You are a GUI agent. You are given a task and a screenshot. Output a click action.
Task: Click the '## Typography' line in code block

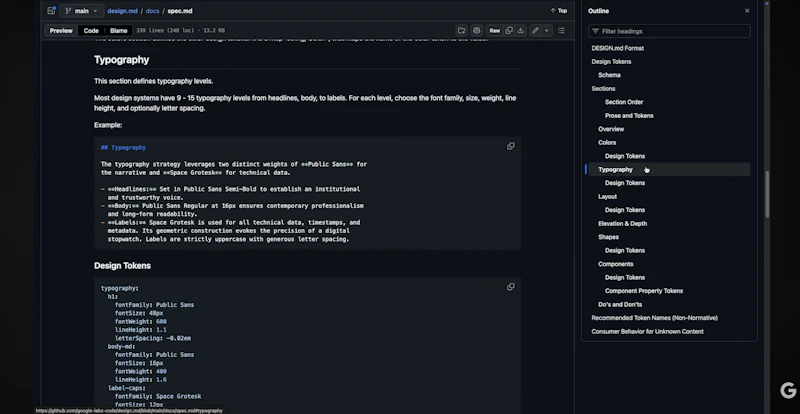coord(123,148)
